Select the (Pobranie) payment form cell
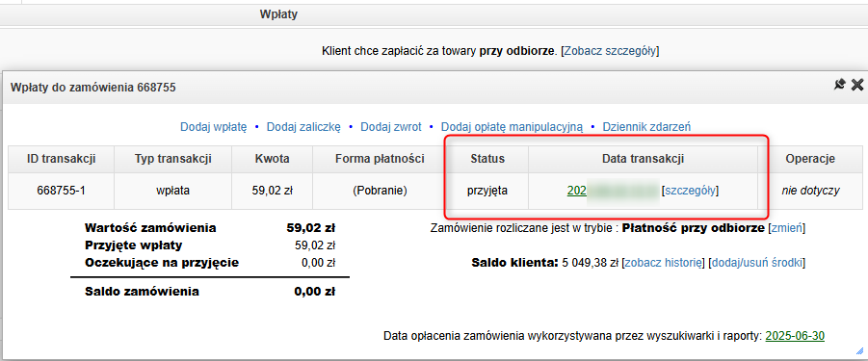Viewport: 868px width, 361px height. [x=380, y=191]
